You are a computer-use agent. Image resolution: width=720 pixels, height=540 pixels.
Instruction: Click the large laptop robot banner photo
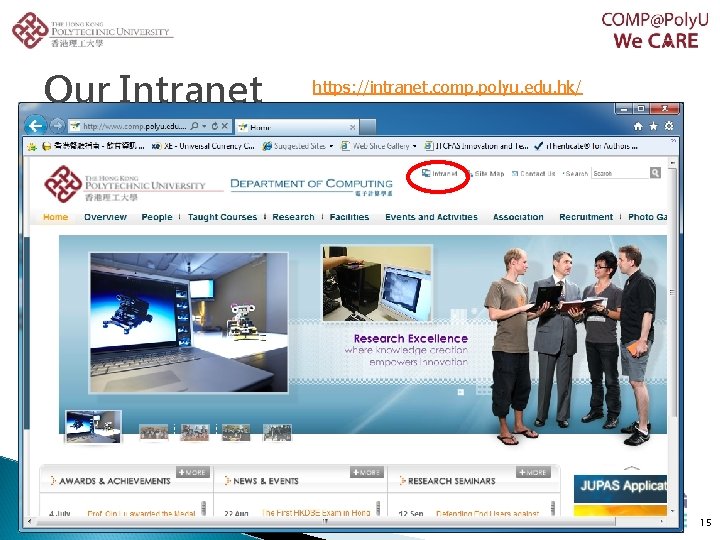click(x=189, y=322)
